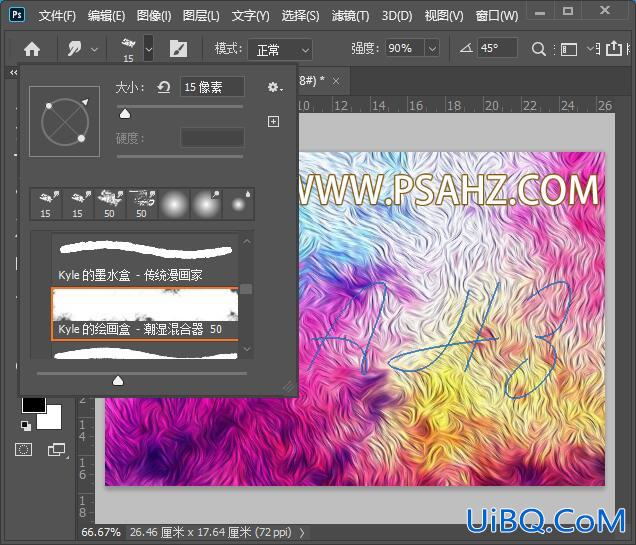
Task: Open the workspace layout switcher icon
Action: click(569, 50)
